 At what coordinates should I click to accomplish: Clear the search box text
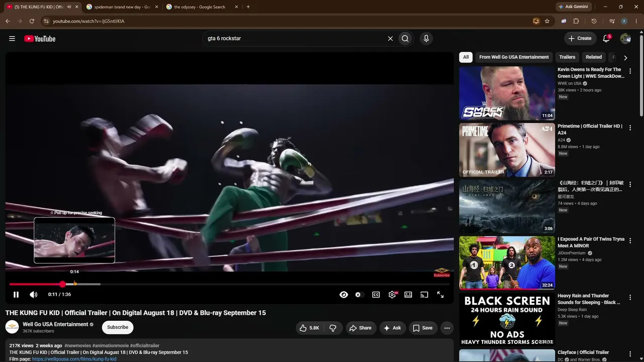pos(390,39)
